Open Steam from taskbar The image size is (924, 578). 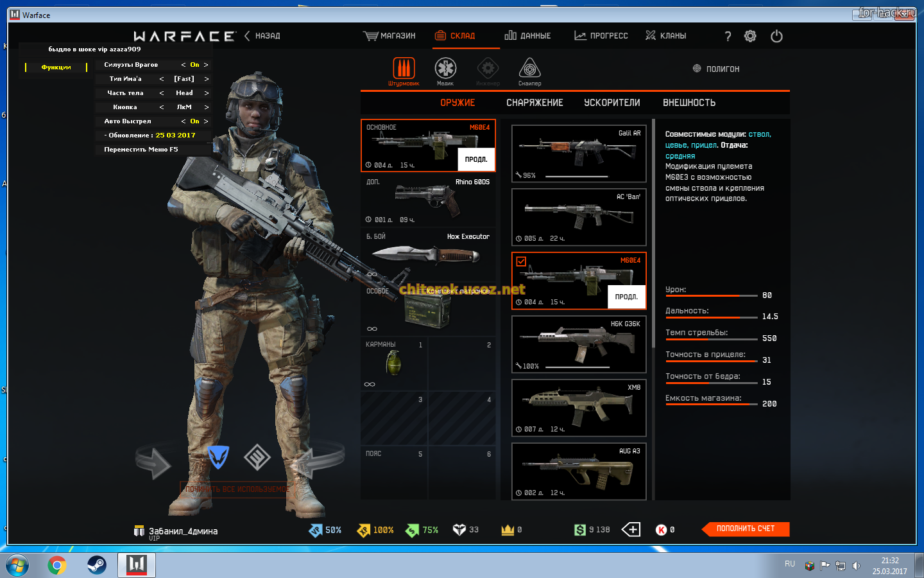pyautogui.click(x=97, y=566)
